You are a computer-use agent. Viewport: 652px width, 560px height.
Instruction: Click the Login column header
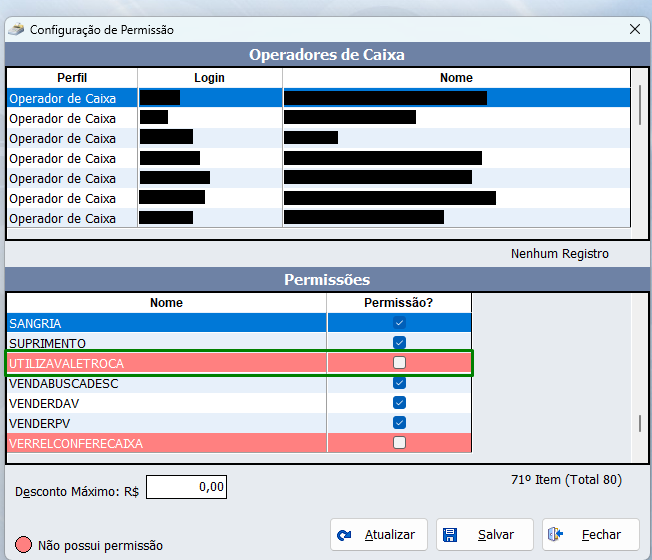[x=209, y=78]
